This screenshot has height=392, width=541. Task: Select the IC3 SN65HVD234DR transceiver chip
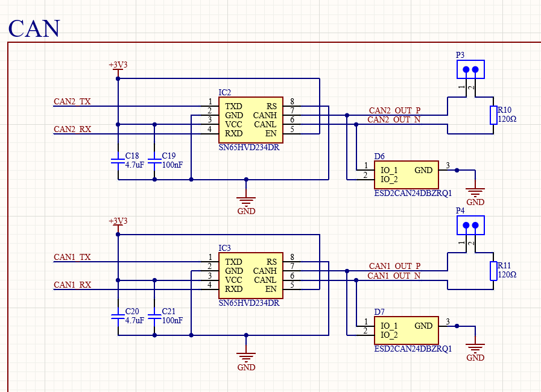250,275
